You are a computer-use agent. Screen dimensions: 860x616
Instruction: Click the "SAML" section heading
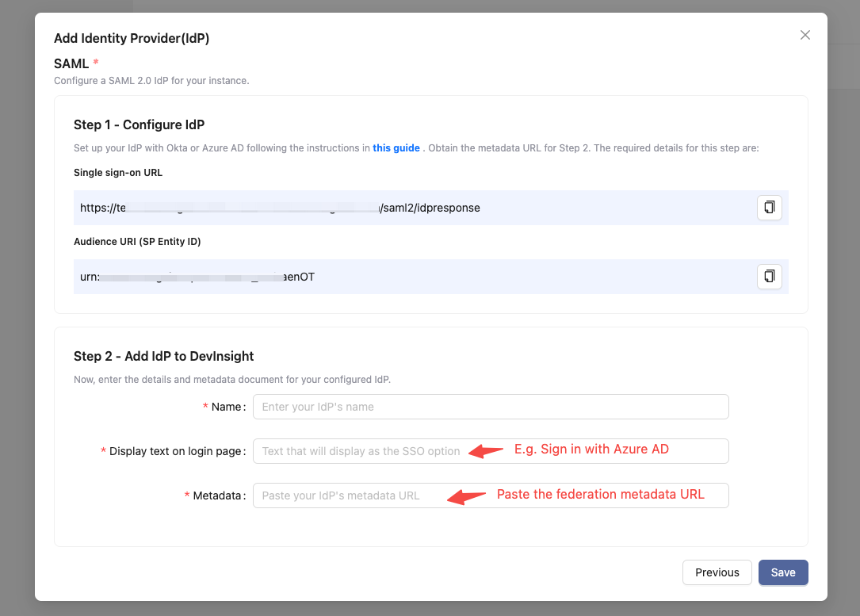tap(71, 63)
